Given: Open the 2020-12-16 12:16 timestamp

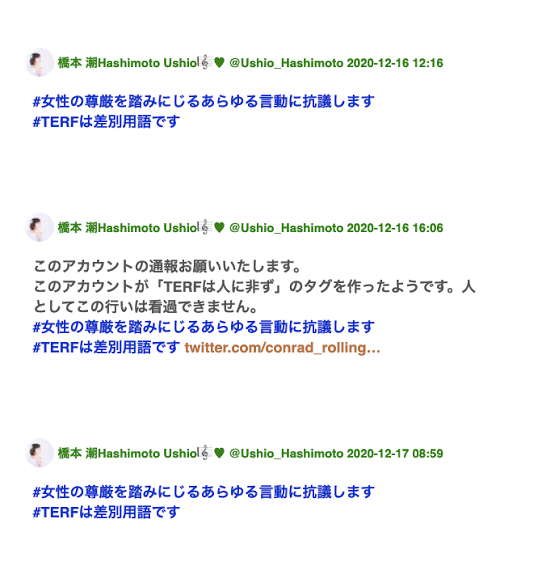Looking at the screenshot, I should pyautogui.click(x=395, y=63).
